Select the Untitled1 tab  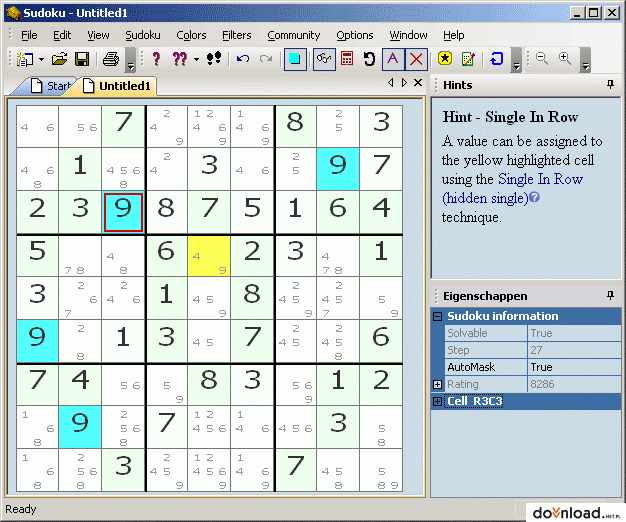[117, 86]
